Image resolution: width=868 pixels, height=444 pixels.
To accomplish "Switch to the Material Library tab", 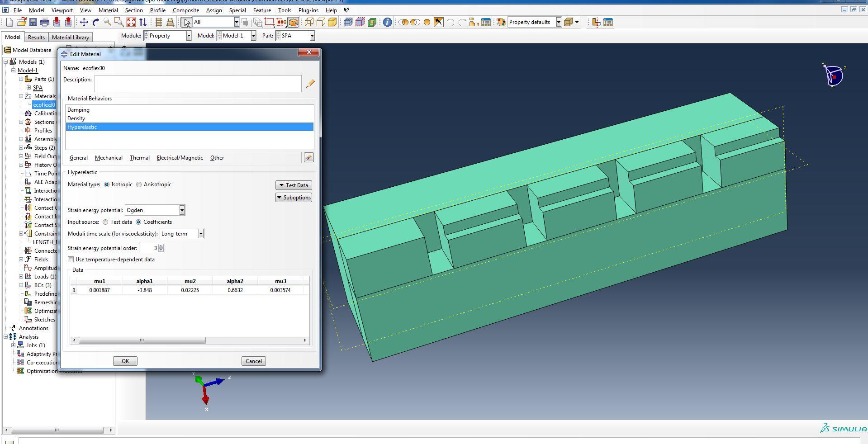I will 70,38.
